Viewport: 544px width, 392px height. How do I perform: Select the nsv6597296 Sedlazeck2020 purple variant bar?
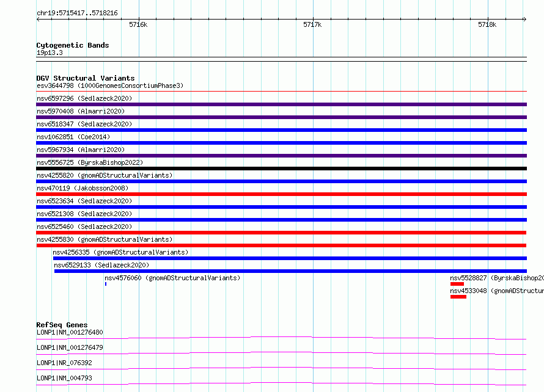[281, 104]
